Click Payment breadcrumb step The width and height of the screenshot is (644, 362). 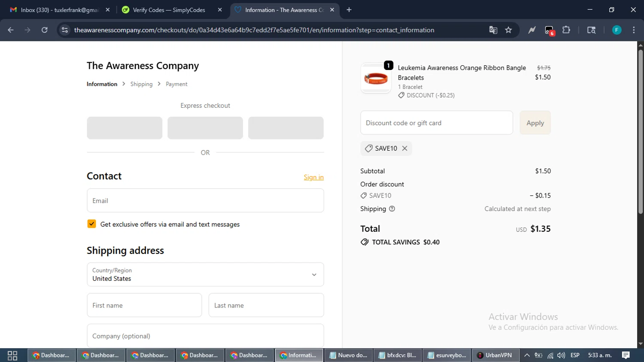point(176,84)
